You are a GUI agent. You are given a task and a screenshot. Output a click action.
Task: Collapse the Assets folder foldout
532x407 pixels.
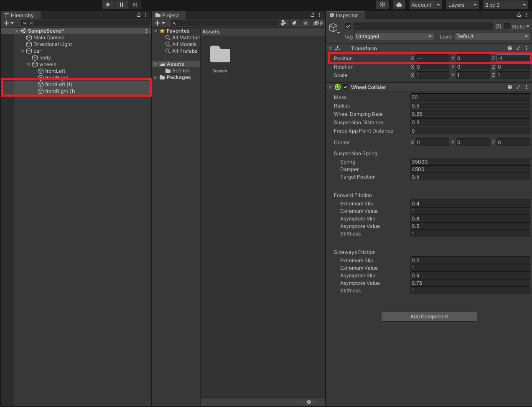click(x=156, y=64)
